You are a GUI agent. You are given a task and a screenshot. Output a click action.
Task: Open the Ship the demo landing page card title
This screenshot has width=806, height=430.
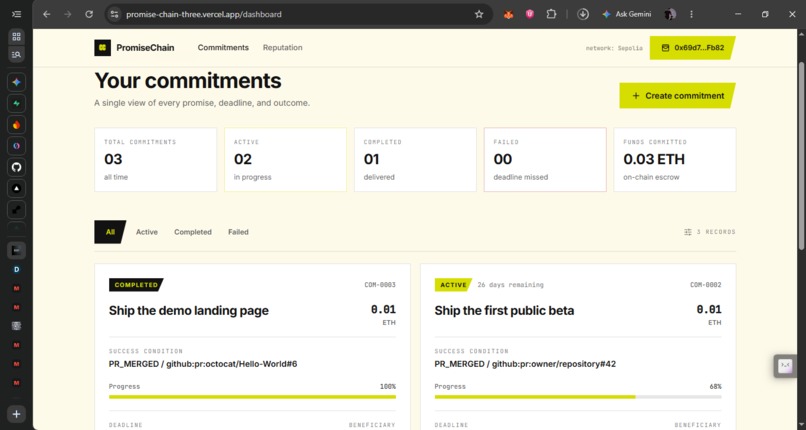(189, 311)
